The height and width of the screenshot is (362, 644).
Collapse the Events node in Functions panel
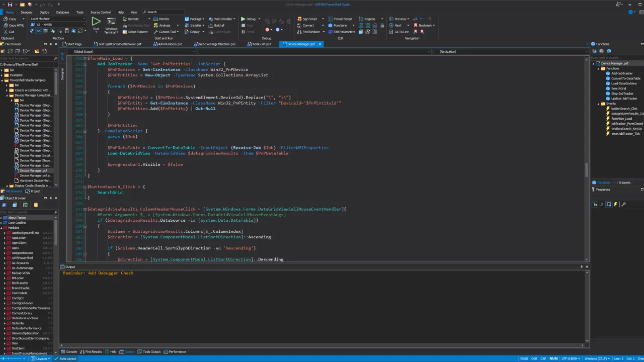pos(599,104)
